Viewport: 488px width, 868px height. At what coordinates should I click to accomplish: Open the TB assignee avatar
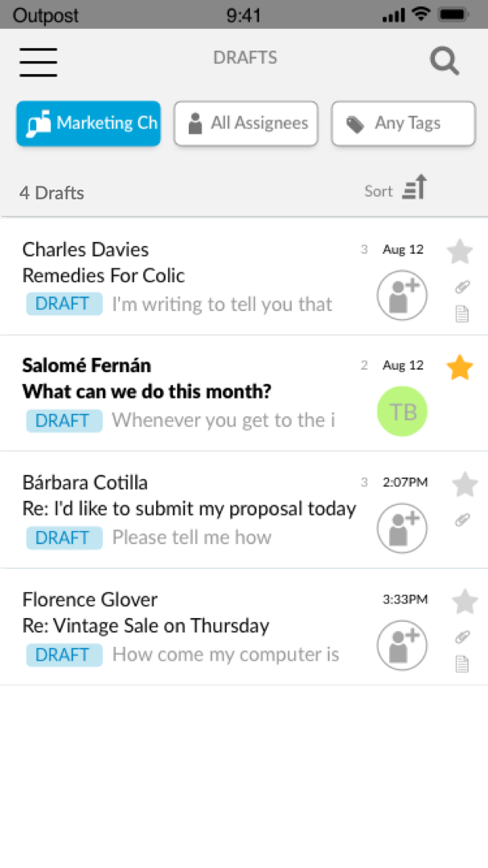(402, 411)
